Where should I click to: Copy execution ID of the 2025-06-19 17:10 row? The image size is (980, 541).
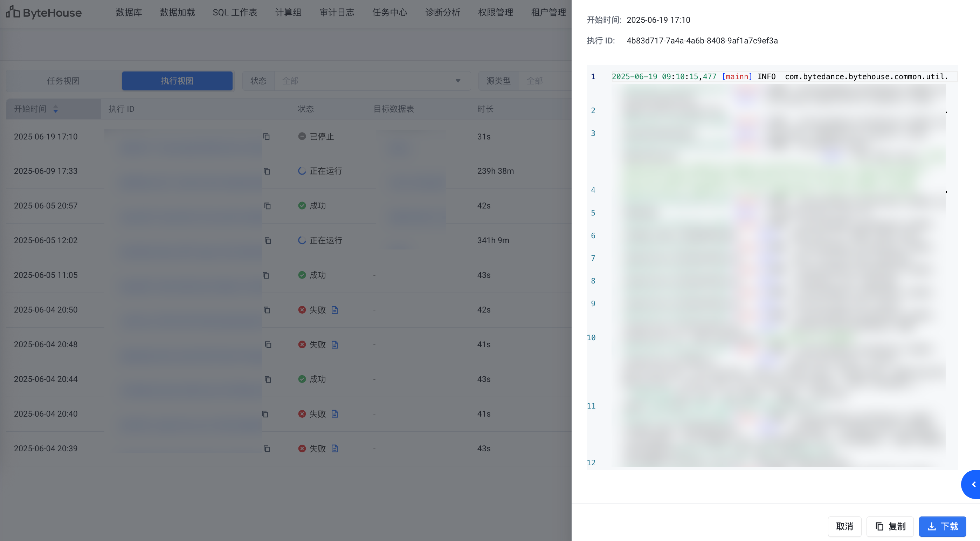coord(266,136)
